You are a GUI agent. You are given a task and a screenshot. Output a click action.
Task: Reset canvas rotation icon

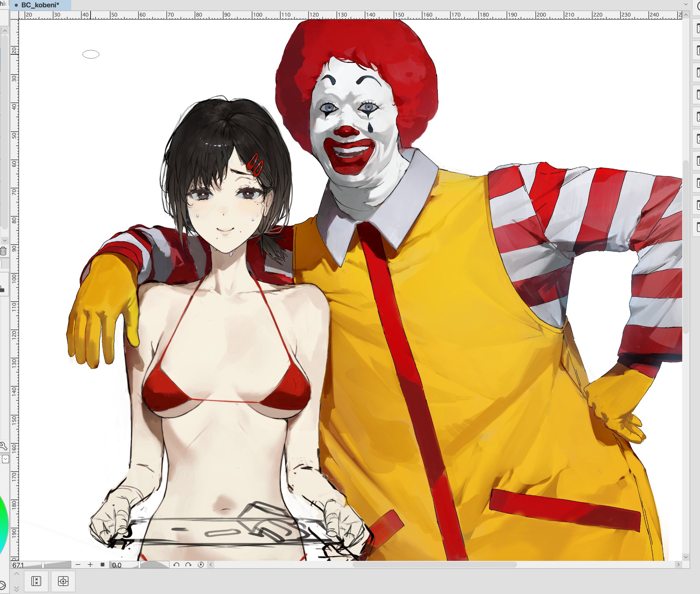coord(201,565)
